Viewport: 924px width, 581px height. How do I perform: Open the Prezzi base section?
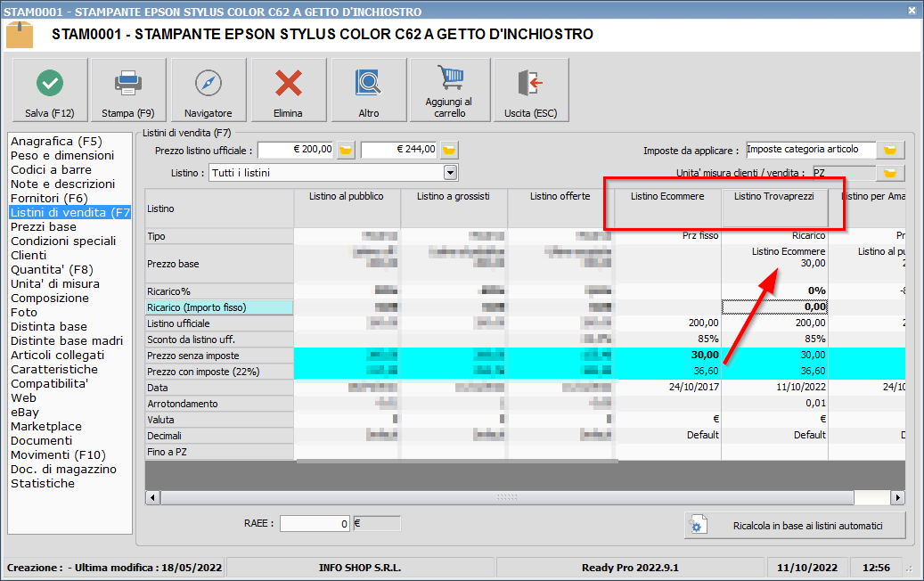(44, 227)
